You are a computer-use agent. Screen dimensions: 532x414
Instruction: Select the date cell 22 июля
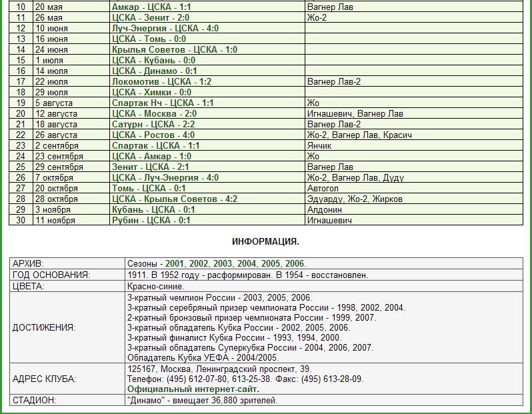[71, 82]
